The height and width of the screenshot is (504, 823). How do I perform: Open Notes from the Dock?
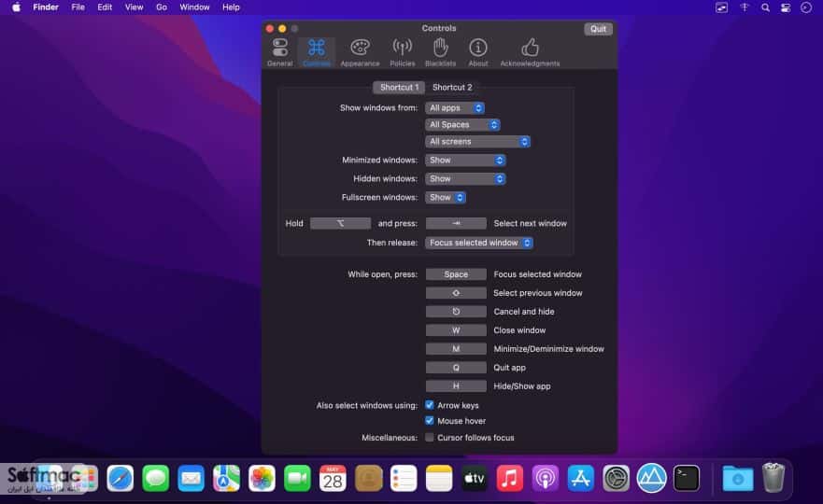coord(439,478)
